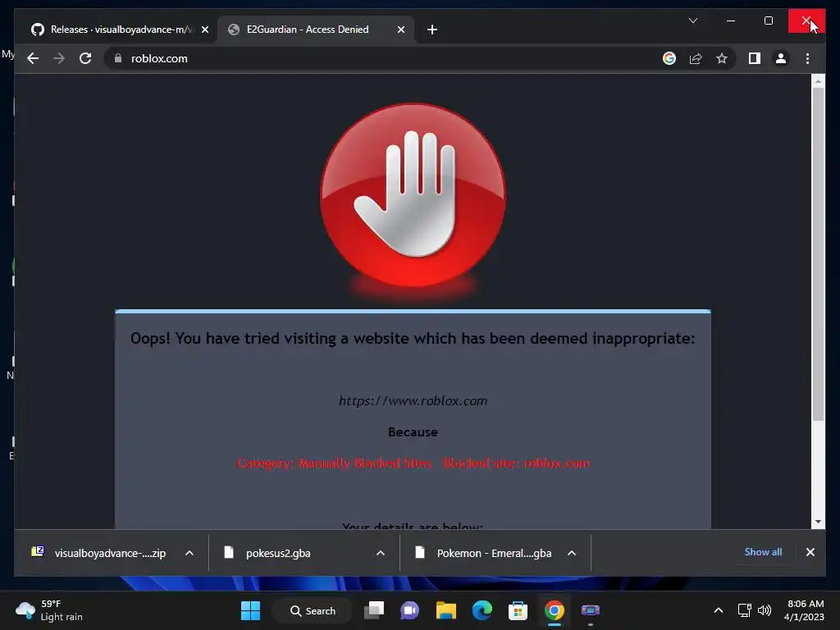Launch Microsoft Edge from the taskbar
The image size is (840, 630).
482,610
